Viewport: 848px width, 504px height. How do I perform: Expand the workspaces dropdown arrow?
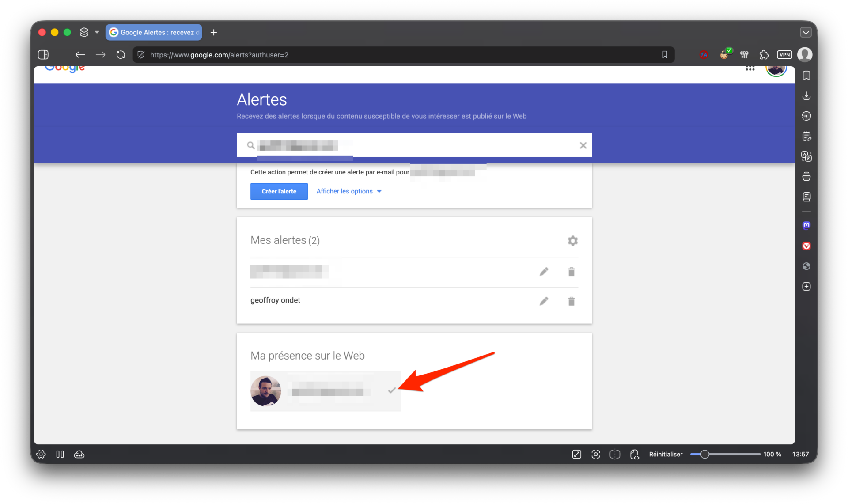click(97, 32)
